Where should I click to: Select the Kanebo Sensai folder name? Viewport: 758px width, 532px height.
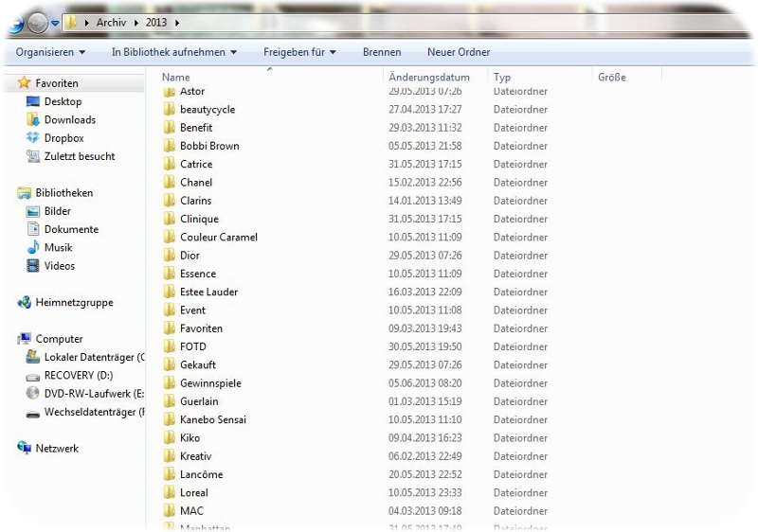[212, 420]
